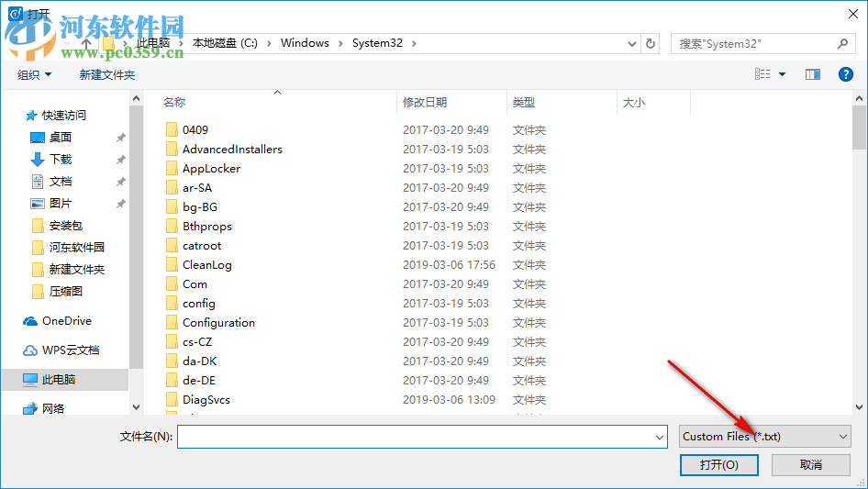Select the Downloads arrow icon in sidebar
Viewport: 868px width, 489px height.
[x=37, y=160]
